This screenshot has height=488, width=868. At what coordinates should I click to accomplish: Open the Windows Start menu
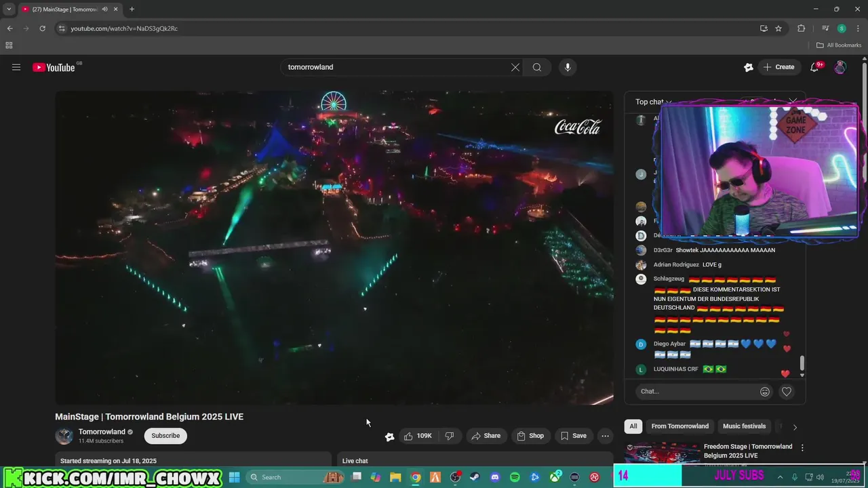click(234, 477)
